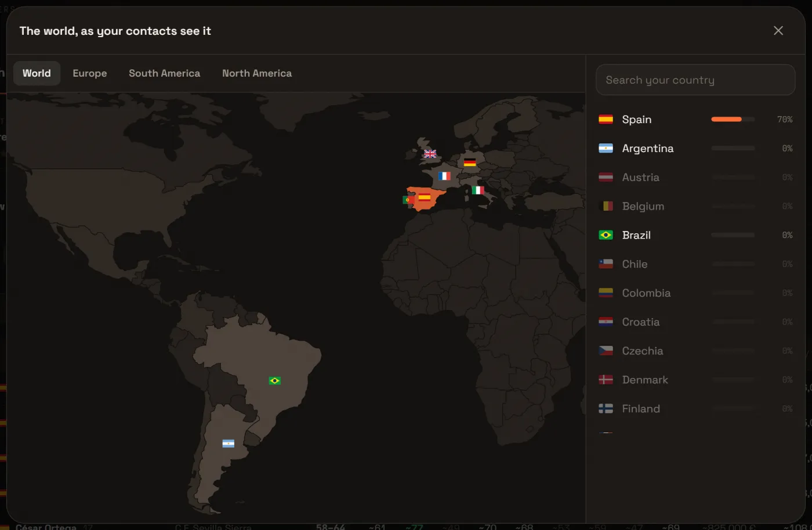Click the Finland flag in the list

(x=606, y=409)
